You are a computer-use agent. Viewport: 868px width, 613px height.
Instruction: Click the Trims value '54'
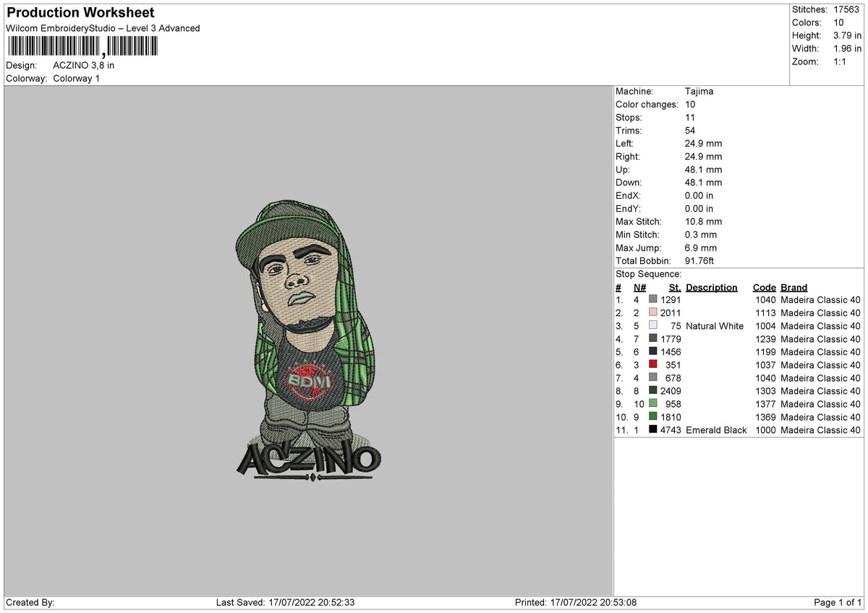pyautogui.click(x=690, y=130)
